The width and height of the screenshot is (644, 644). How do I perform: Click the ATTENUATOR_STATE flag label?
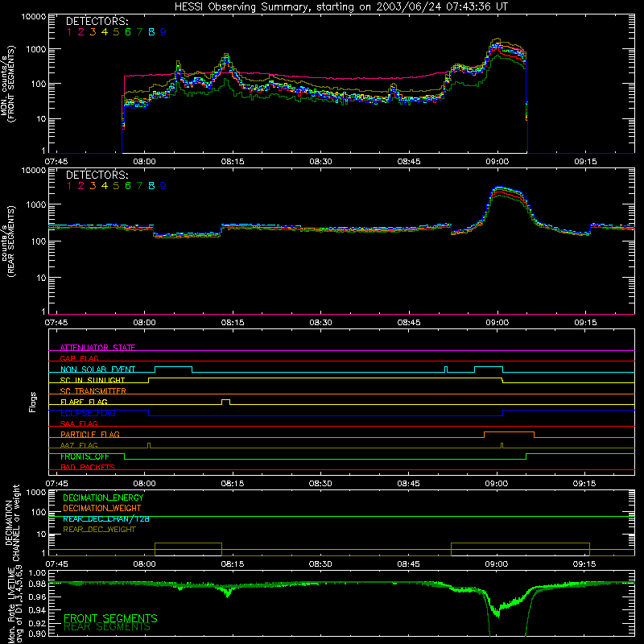pyautogui.click(x=97, y=348)
